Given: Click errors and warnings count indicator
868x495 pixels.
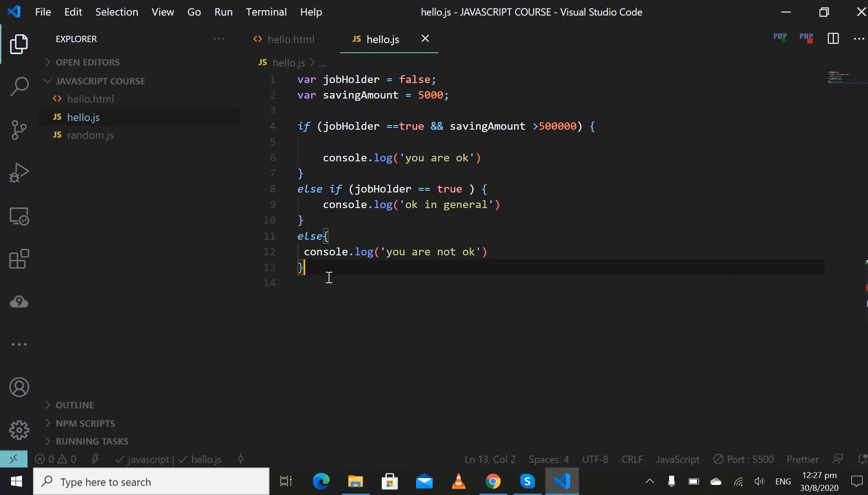Looking at the screenshot, I should point(56,459).
